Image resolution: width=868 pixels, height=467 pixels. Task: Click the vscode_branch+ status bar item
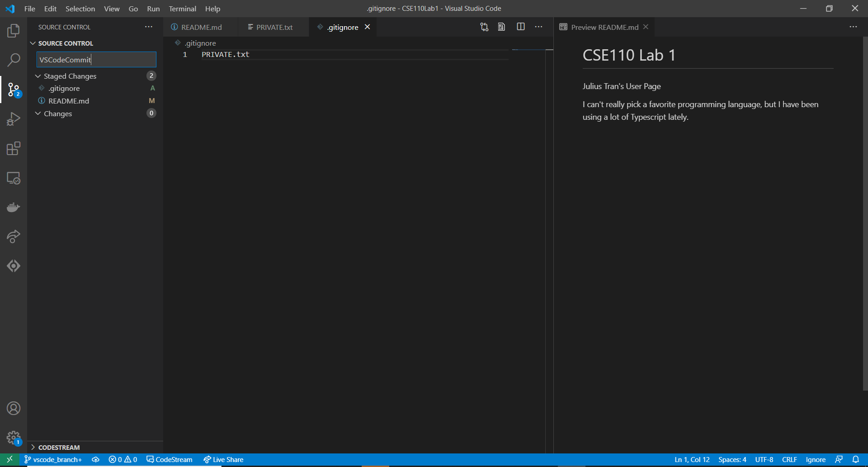pos(52,459)
